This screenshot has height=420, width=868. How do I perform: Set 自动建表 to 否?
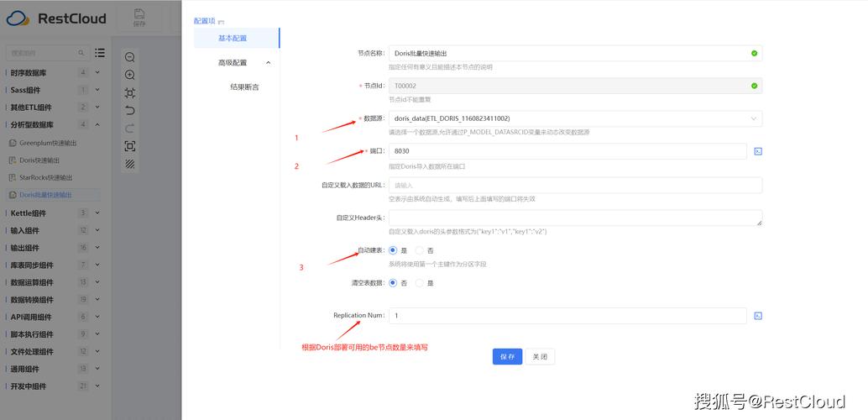pyautogui.click(x=420, y=250)
